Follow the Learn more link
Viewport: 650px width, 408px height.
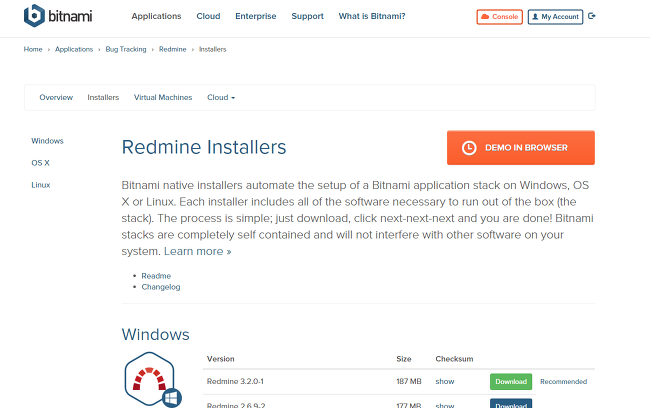197,251
